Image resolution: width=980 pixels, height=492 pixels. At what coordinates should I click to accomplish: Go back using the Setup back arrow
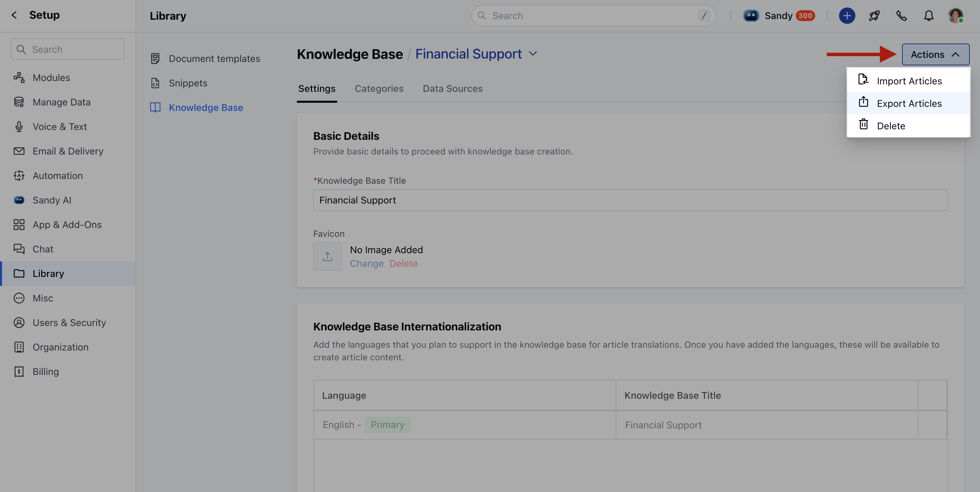coord(14,15)
